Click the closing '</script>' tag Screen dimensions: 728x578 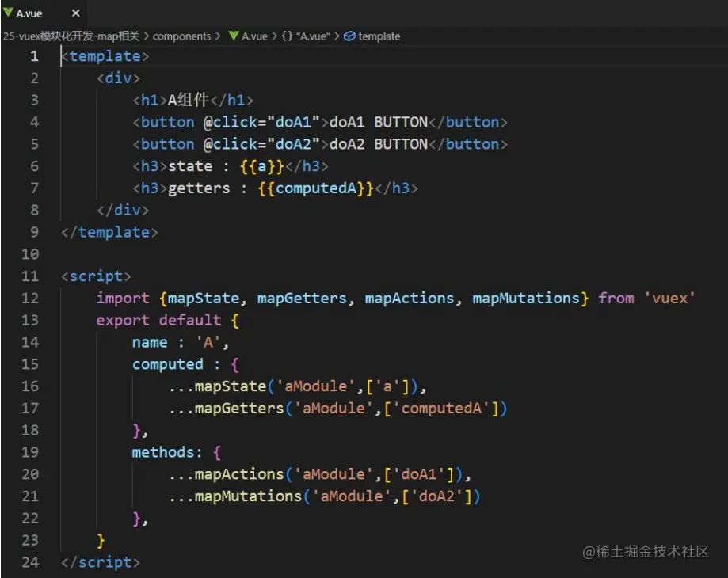[101, 562]
